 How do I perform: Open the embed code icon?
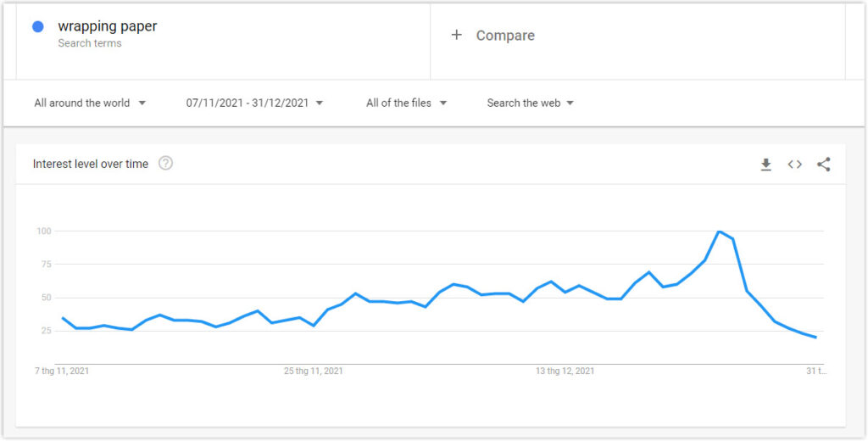click(795, 165)
